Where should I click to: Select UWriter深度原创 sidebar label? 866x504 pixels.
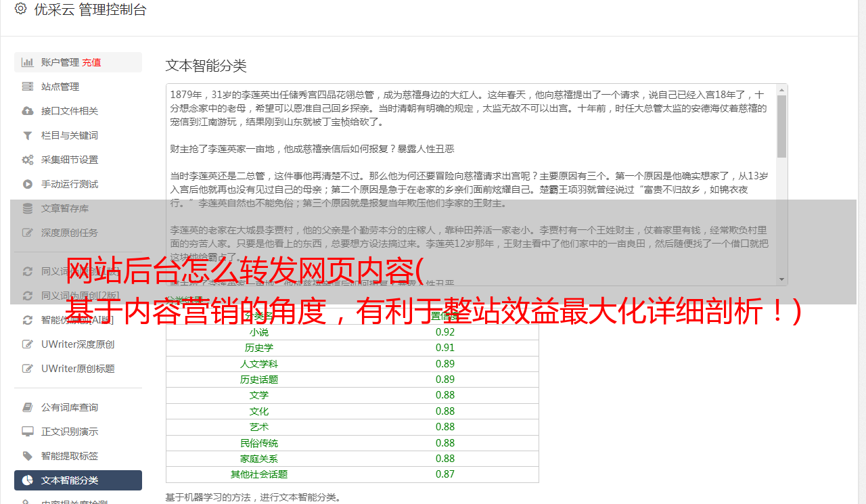(x=78, y=344)
